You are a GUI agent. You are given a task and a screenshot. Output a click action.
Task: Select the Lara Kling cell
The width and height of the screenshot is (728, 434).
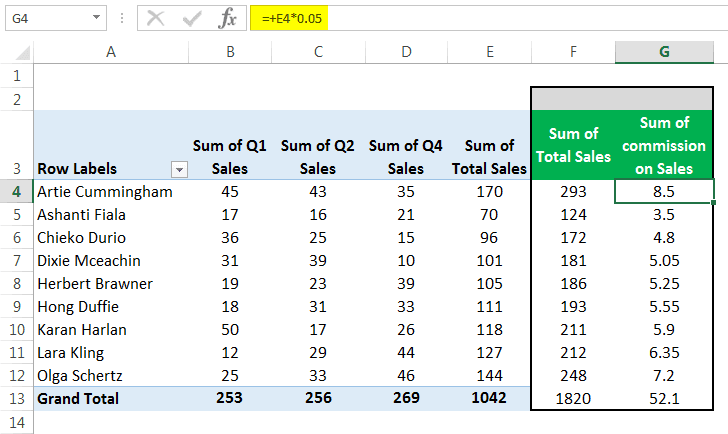(x=111, y=352)
